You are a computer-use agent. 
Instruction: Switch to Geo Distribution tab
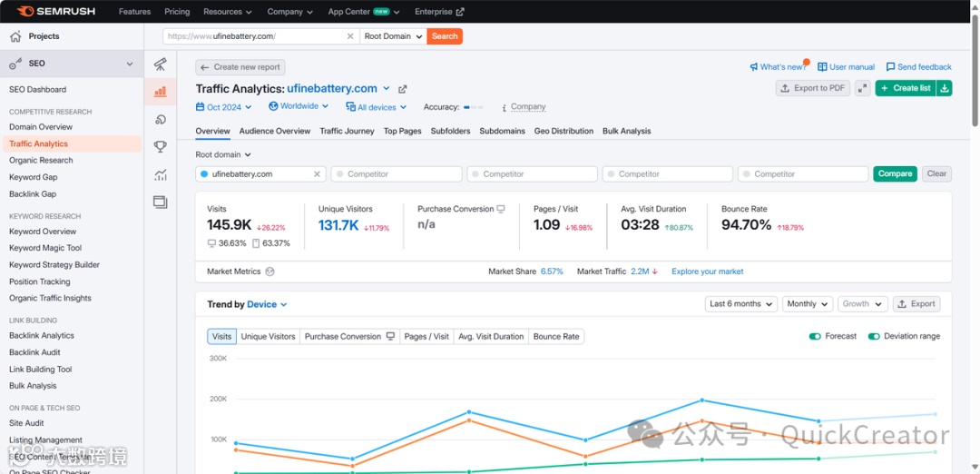click(563, 132)
